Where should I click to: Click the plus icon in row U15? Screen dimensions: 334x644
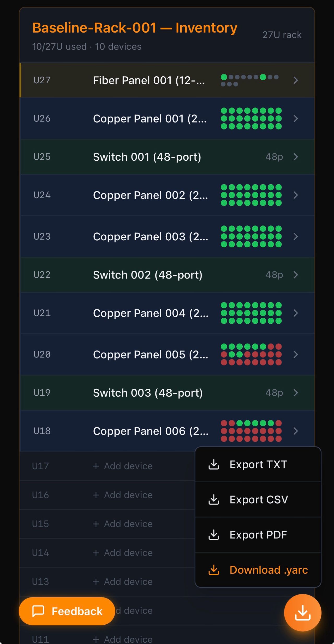96,524
